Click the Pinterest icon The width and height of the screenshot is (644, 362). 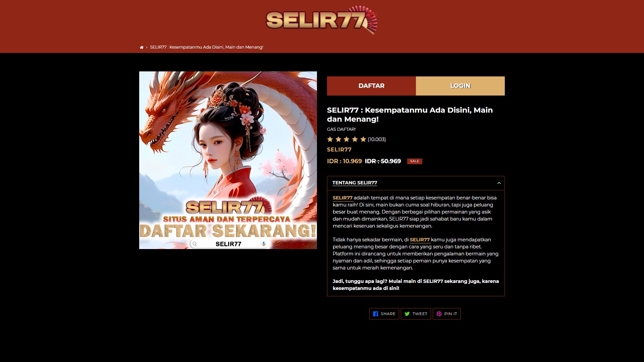pyautogui.click(x=439, y=314)
